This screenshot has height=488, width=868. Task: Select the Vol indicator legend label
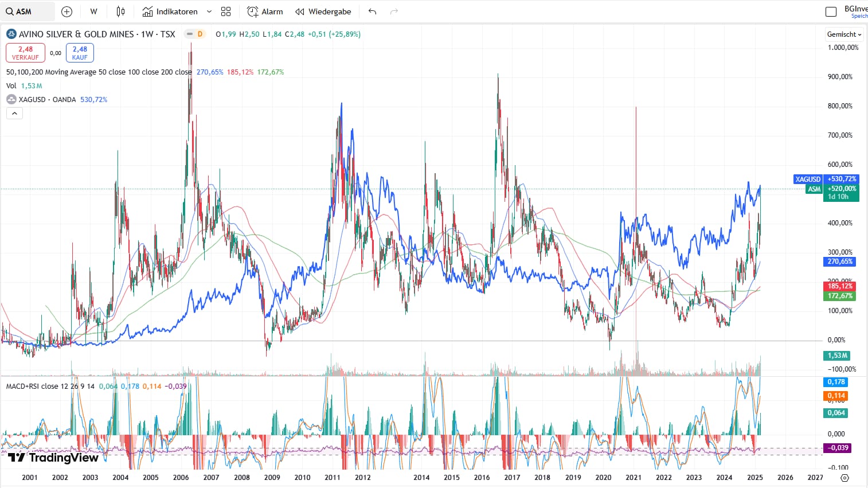(11, 86)
